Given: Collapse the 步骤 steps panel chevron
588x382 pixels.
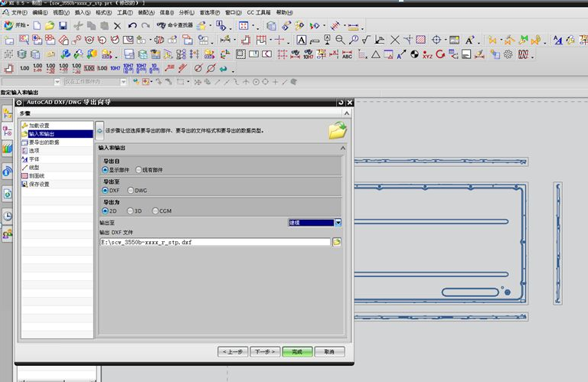Looking at the screenshot, I should (x=346, y=113).
